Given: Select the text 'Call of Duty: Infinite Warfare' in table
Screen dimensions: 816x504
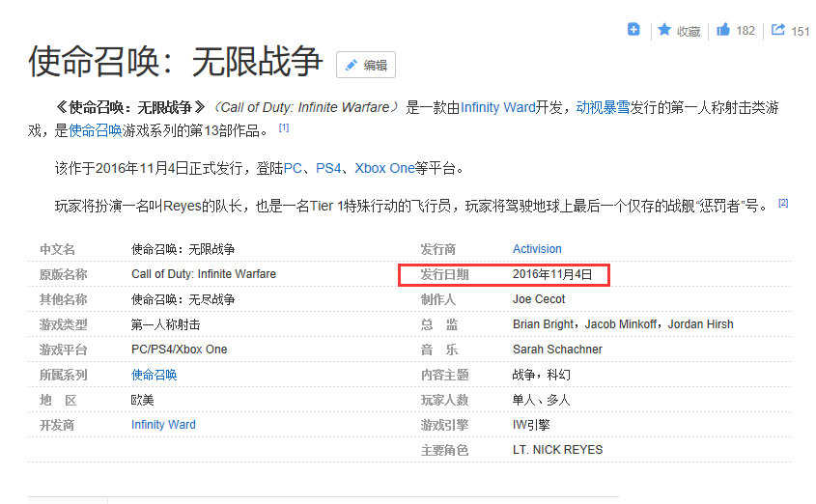Looking at the screenshot, I should [x=204, y=274].
